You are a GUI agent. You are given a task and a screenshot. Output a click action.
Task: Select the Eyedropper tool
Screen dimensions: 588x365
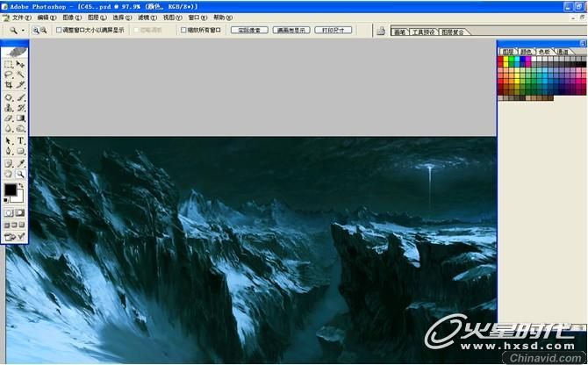tap(21, 163)
